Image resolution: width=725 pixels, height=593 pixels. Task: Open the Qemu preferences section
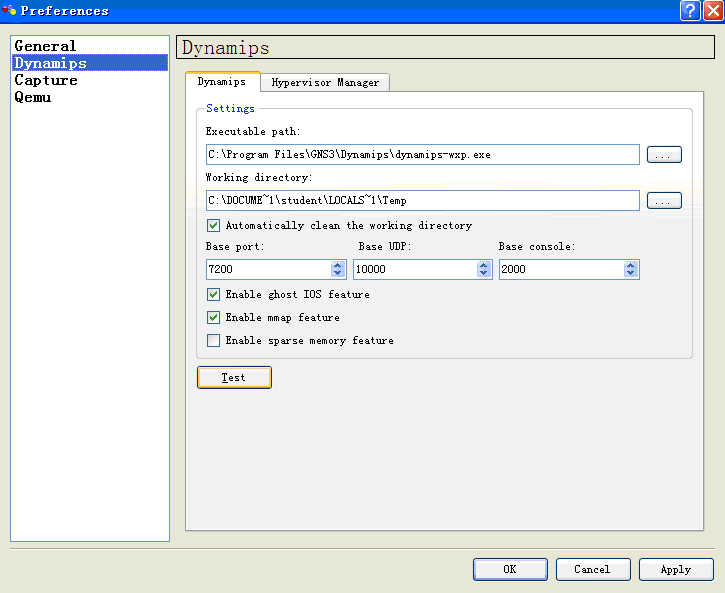pos(90,97)
